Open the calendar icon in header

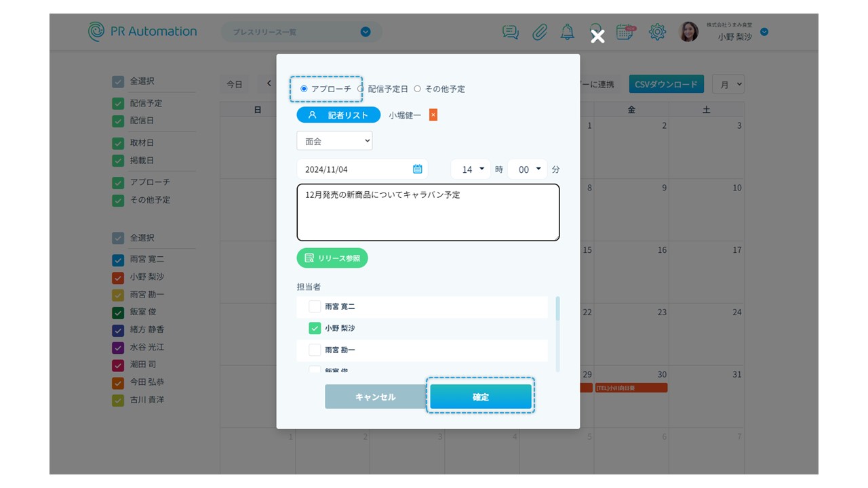pos(625,32)
